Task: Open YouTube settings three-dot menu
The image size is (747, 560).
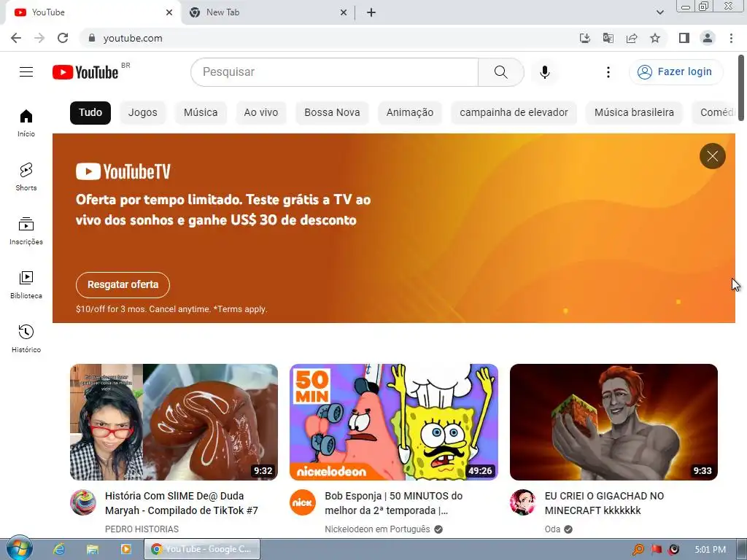Action: tap(608, 72)
